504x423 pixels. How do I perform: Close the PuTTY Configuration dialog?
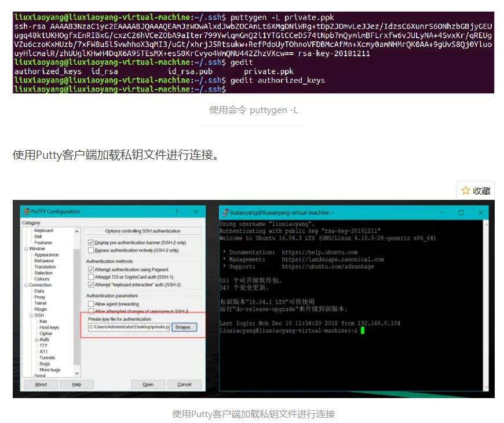point(196,211)
